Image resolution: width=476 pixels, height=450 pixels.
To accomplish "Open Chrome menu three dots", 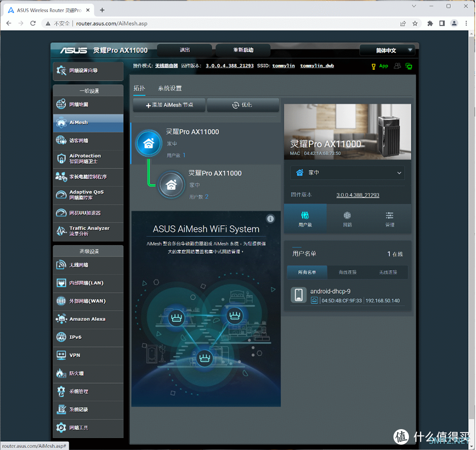I will pos(466,23).
